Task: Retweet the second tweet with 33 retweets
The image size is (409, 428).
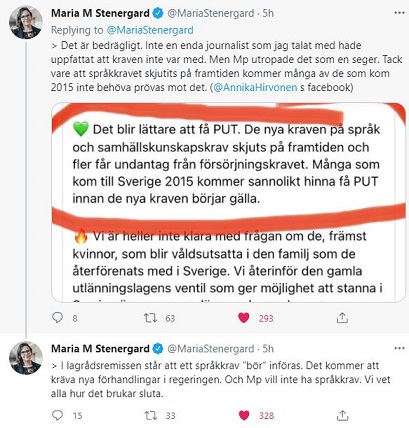Action: 150,415
